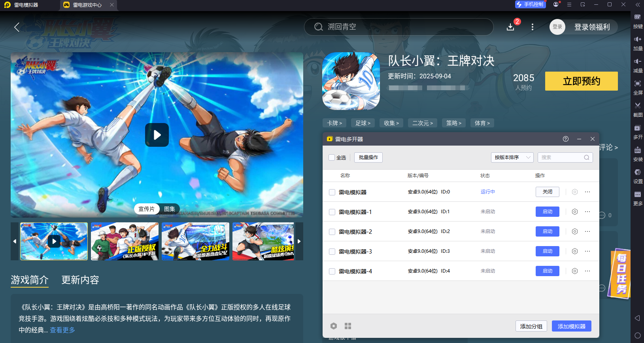Image resolution: width=644 pixels, height=343 pixels.
Task: Tick the checkbox for 雷电模拟器-3
Action: pos(332,252)
